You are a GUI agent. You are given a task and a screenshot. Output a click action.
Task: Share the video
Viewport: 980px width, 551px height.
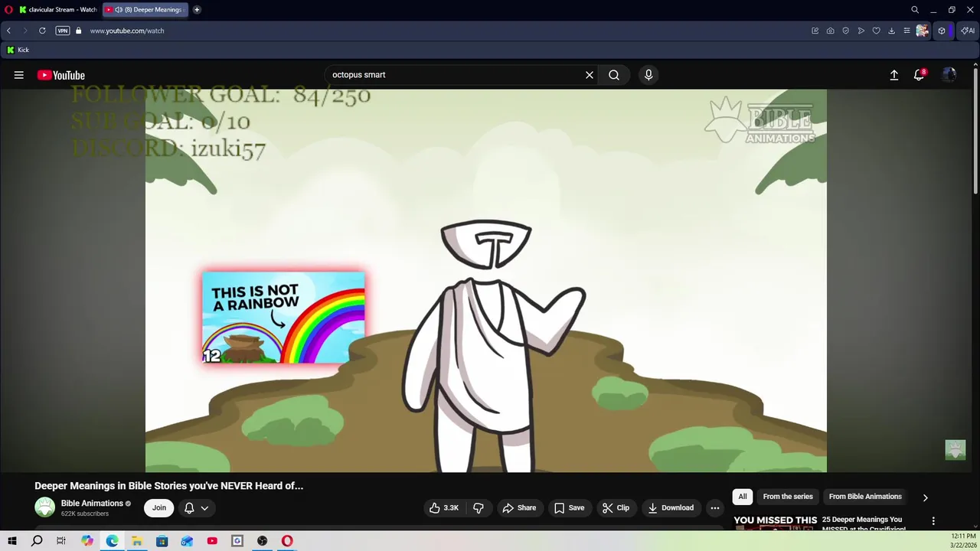point(519,507)
